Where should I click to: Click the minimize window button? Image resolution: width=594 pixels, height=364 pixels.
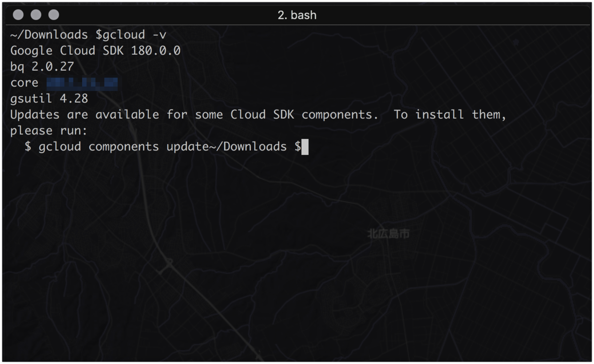pyautogui.click(x=36, y=15)
